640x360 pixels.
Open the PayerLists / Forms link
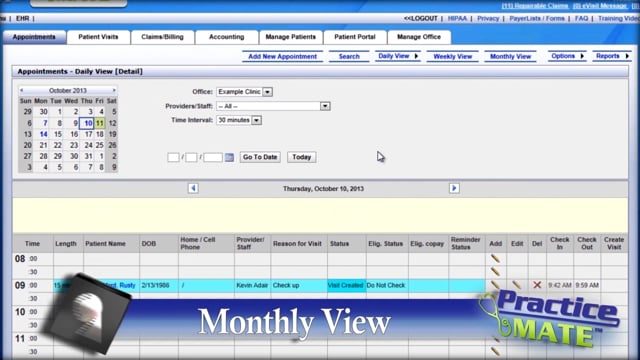coord(537,18)
